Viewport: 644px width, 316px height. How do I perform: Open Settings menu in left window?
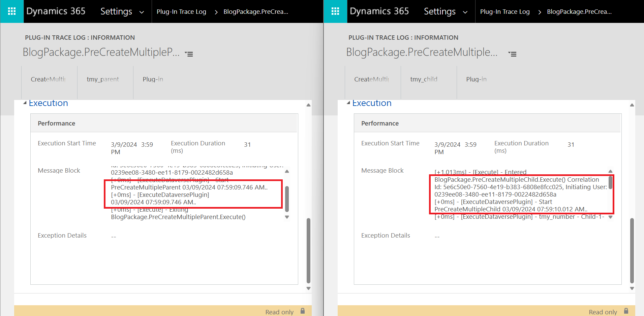tap(122, 12)
